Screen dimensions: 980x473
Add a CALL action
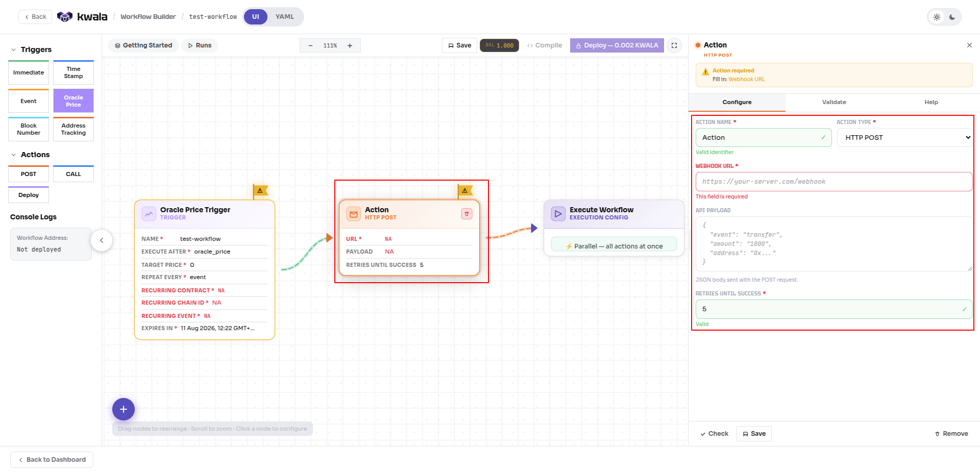click(73, 174)
